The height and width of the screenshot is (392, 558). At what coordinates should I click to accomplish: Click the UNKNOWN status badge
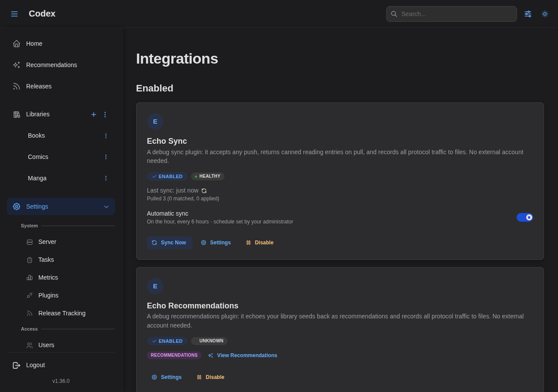209,341
